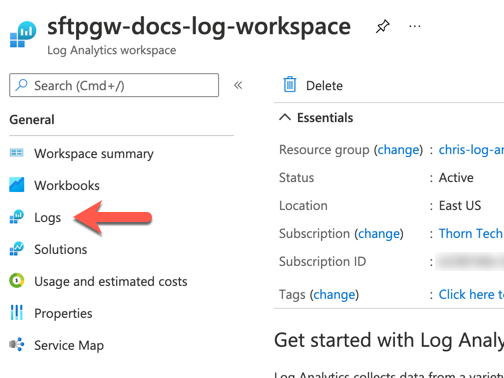Viewport: 504px width, 378px height.
Task: Open the Thorn Tech subscription link
Action: click(x=471, y=233)
